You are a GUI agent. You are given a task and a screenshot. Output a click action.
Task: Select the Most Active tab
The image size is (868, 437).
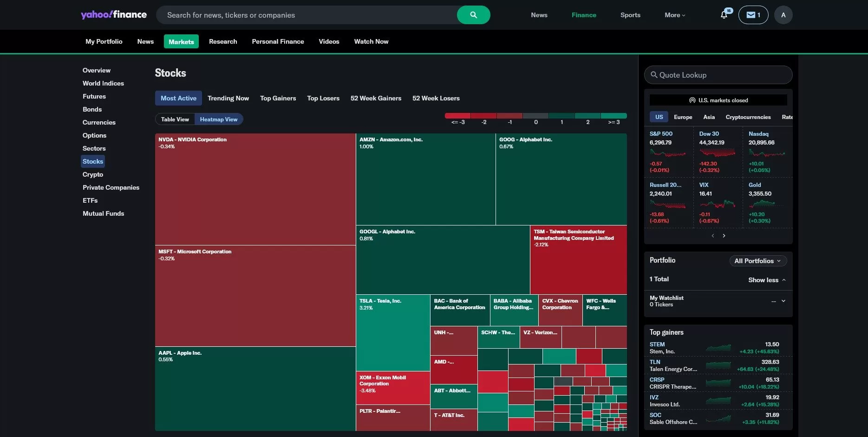178,98
